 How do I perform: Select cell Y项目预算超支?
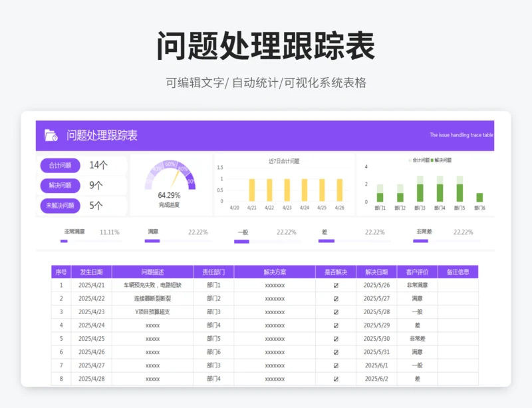coord(153,312)
